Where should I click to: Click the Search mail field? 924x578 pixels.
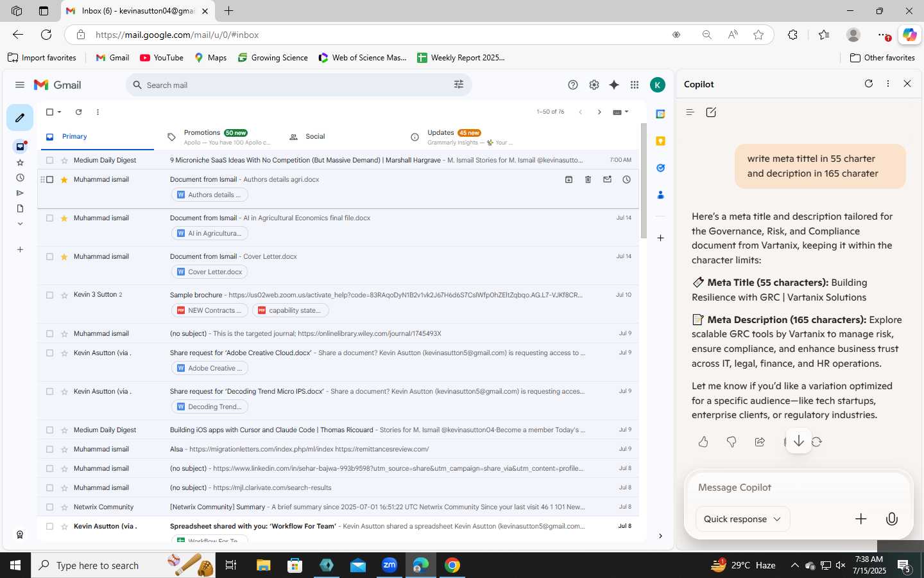pos(298,85)
